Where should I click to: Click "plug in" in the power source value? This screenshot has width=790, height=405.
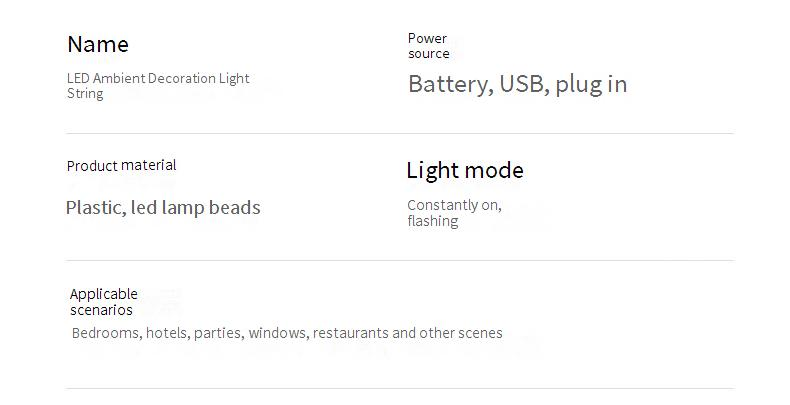[591, 84]
